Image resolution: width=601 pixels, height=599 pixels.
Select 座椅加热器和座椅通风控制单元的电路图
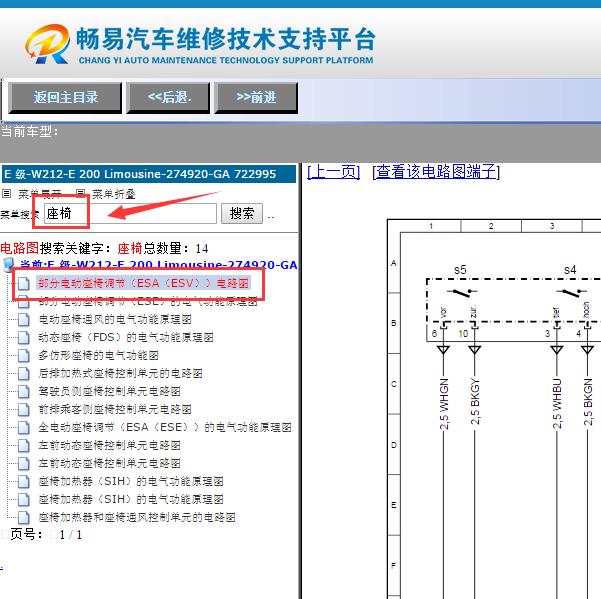pos(137,517)
